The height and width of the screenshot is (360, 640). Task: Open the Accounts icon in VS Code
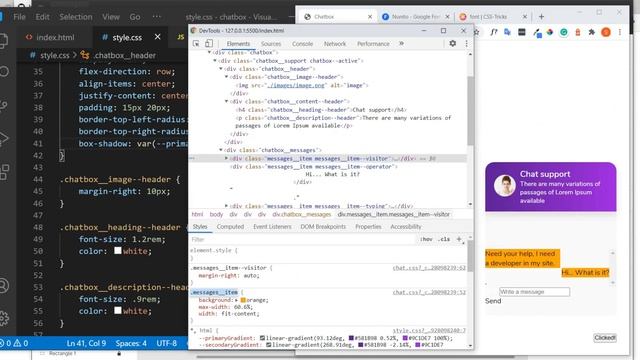point(4,285)
